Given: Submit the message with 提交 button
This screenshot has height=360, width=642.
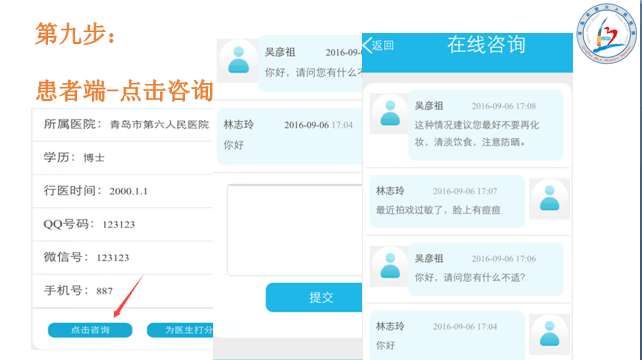Looking at the screenshot, I should click(x=314, y=297).
